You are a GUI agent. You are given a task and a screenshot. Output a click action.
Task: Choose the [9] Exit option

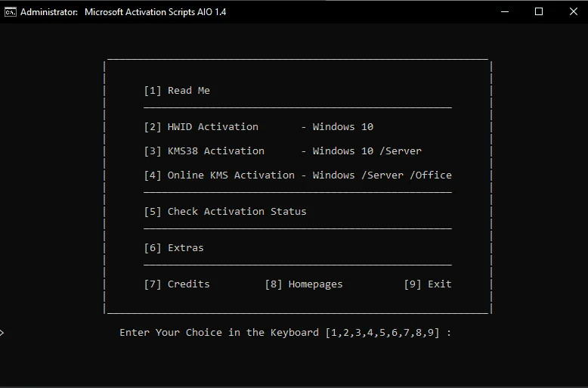(428, 284)
